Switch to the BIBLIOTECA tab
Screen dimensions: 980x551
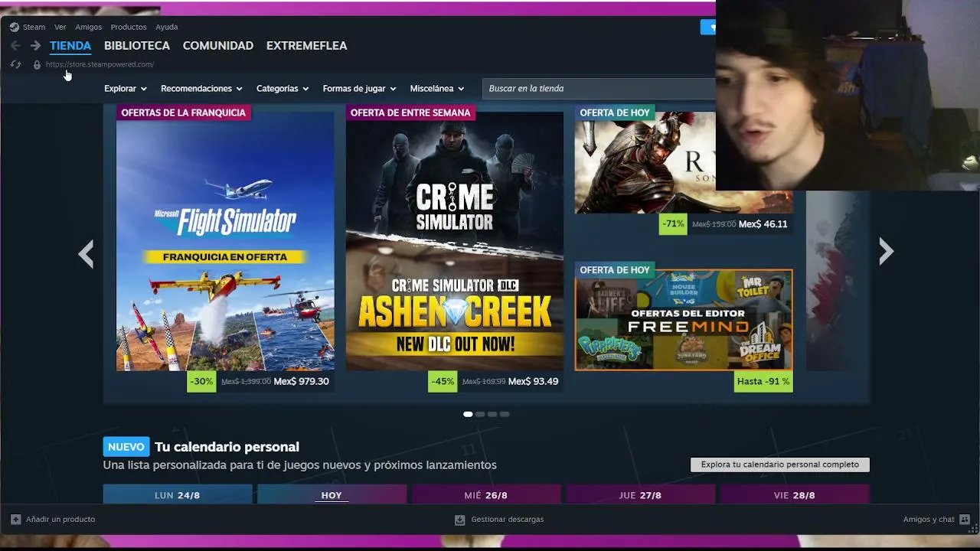[x=137, y=46]
